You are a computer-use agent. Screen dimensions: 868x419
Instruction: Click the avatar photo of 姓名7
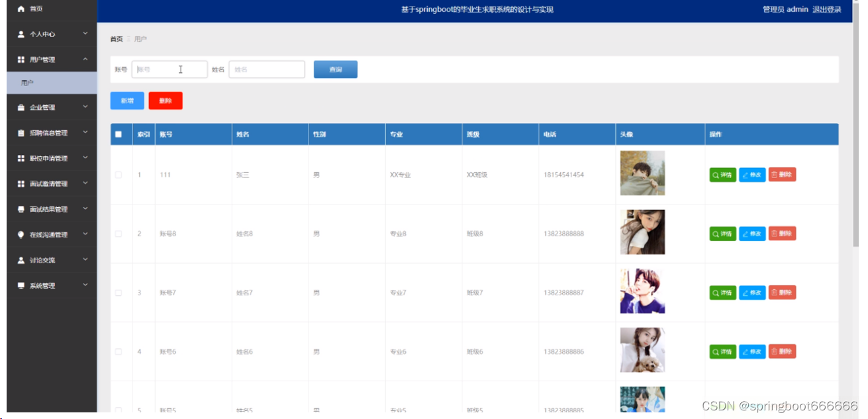coord(642,291)
